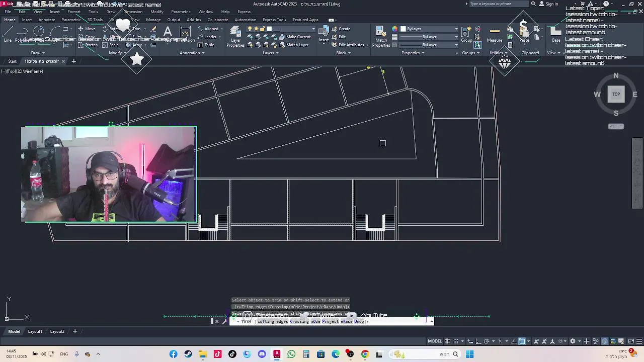Select the Line tool
Image resolution: width=644 pixels, height=362 pixels.
click(x=8, y=34)
